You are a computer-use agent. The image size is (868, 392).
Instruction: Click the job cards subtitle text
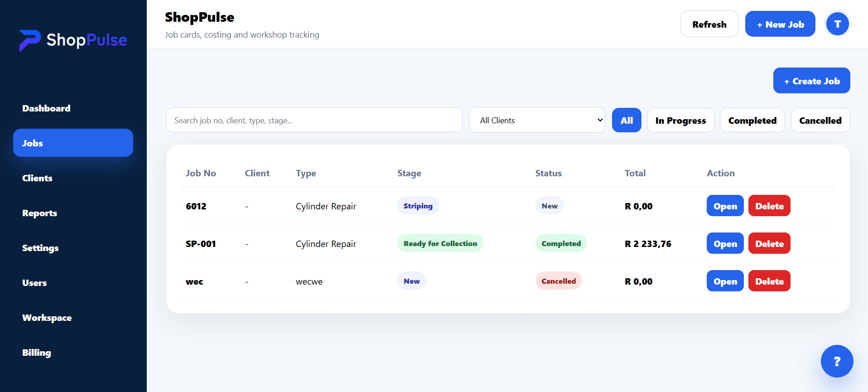click(x=242, y=35)
